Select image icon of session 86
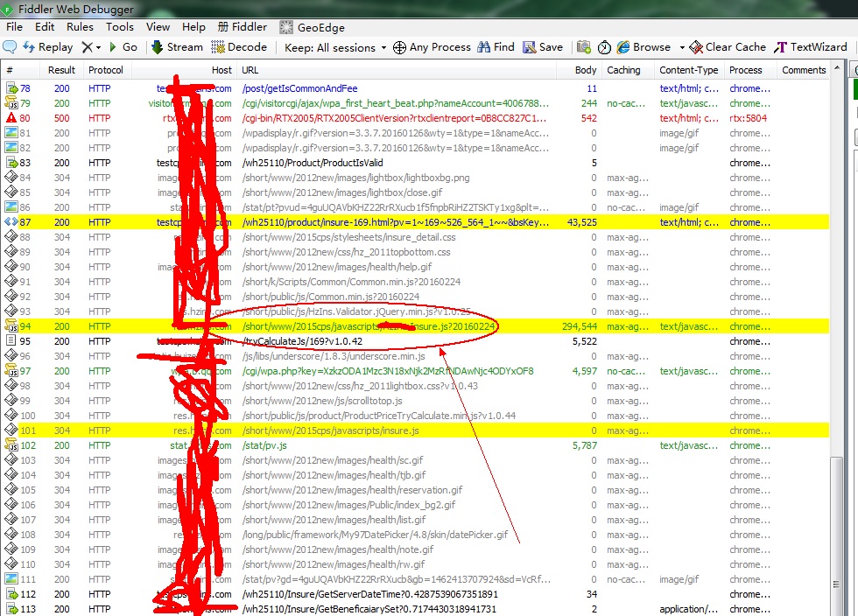The image size is (858, 616). pos(11,206)
